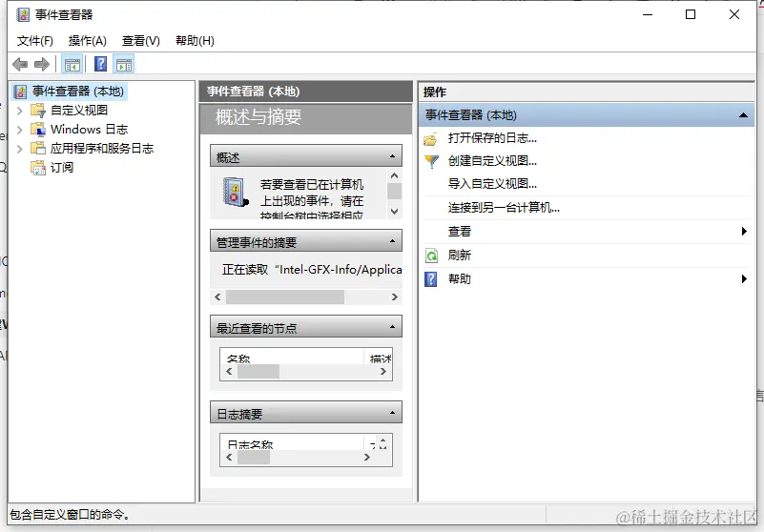This screenshot has width=764, height=532.
Task: Collapse the 最近查看的节点 section
Action: click(392, 327)
